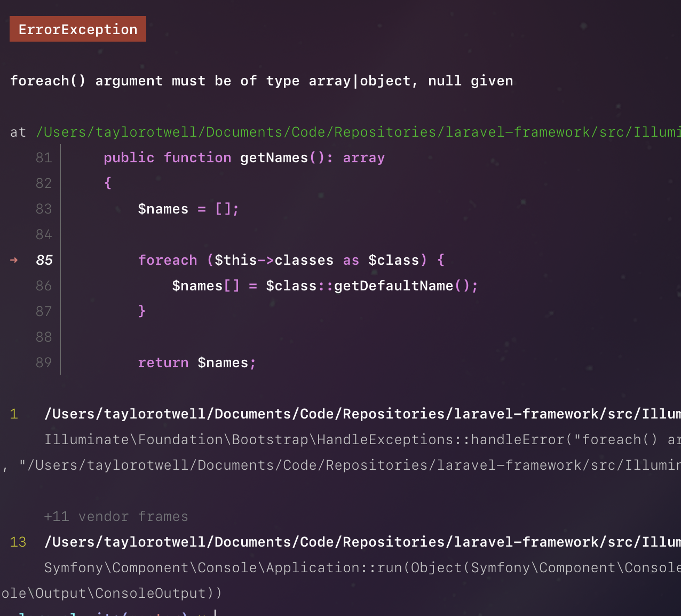Click stack frame number 13
The width and height of the screenshot is (681, 616).
pos(18,542)
